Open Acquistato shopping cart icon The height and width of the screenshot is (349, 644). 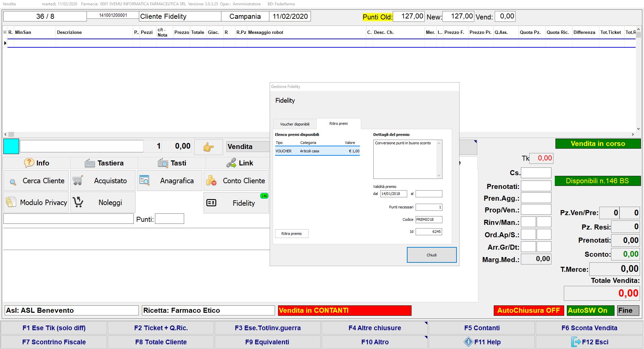[78, 181]
